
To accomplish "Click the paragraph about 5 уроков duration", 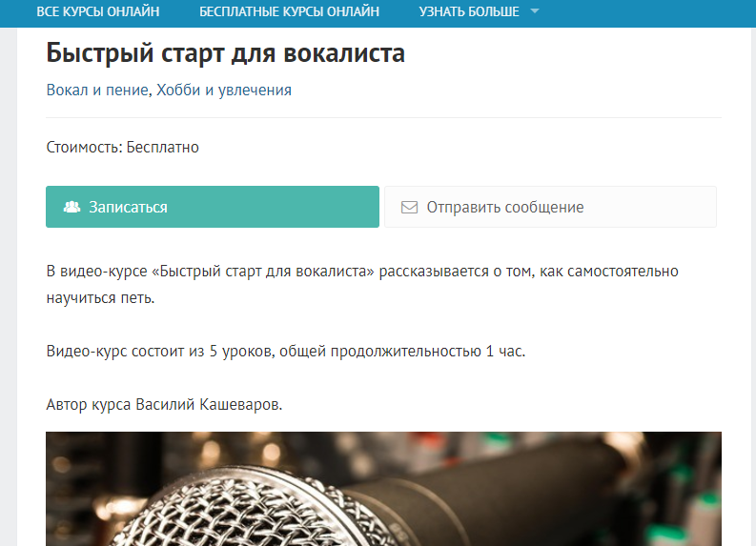I will (285, 352).
